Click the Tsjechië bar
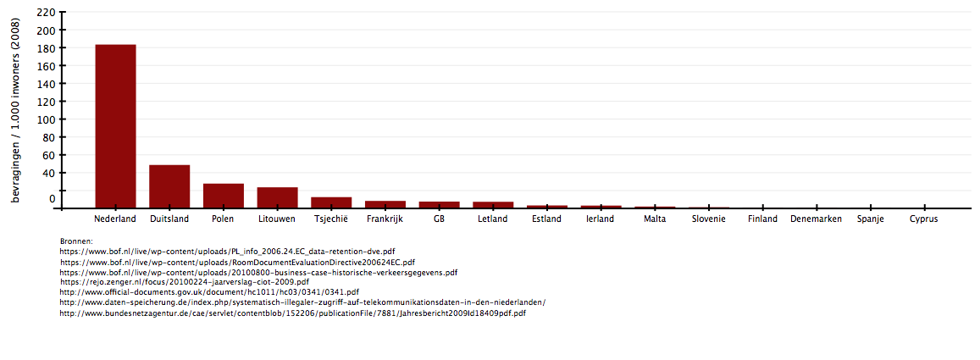This screenshot has height=360, width=980. [331, 202]
